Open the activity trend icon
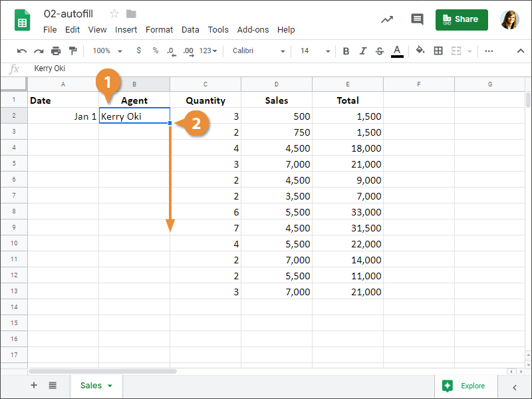The image size is (532, 399). [386, 19]
